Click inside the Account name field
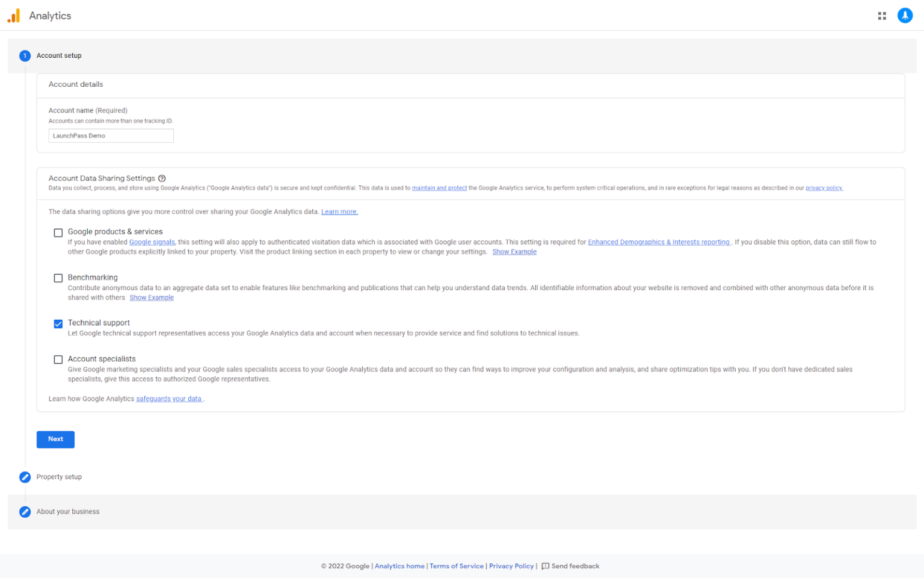 pyautogui.click(x=111, y=135)
